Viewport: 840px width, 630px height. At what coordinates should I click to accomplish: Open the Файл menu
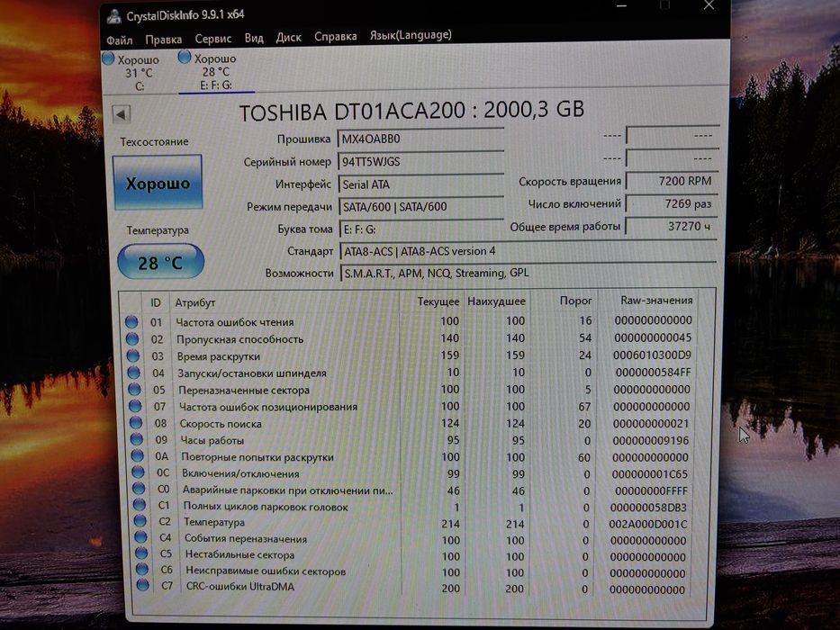(x=119, y=40)
